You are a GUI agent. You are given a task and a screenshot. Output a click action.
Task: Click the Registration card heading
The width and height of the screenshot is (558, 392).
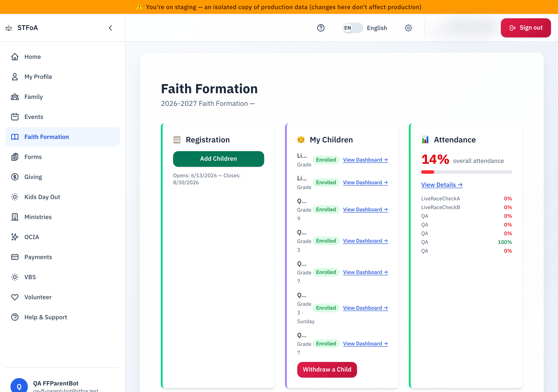click(208, 140)
